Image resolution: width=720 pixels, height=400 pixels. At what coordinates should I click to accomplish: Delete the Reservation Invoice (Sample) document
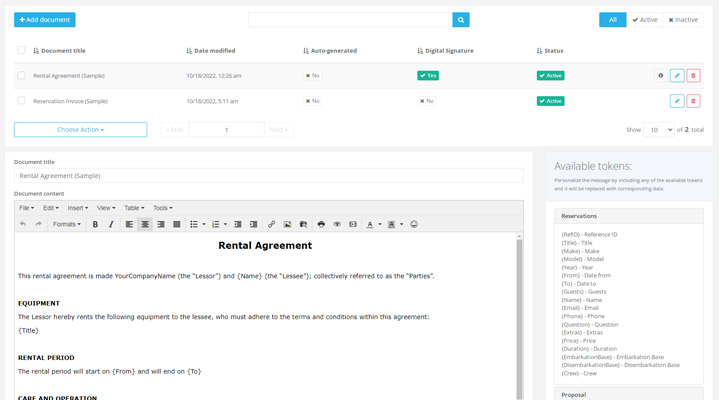click(693, 101)
